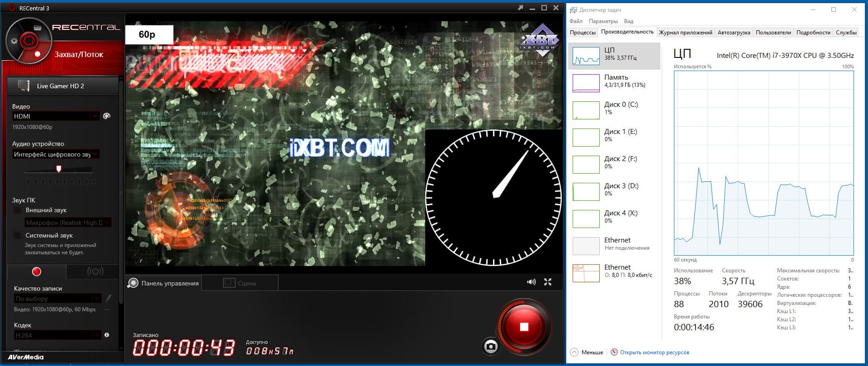Select the record mode red dot tab
This screenshot has height=366, width=868.
(37, 271)
